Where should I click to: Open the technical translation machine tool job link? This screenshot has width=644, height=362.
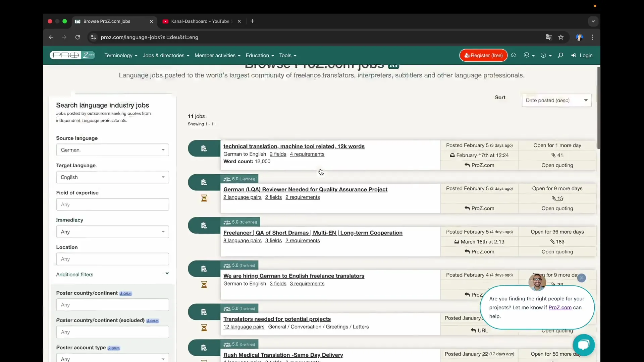tap(294, 146)
